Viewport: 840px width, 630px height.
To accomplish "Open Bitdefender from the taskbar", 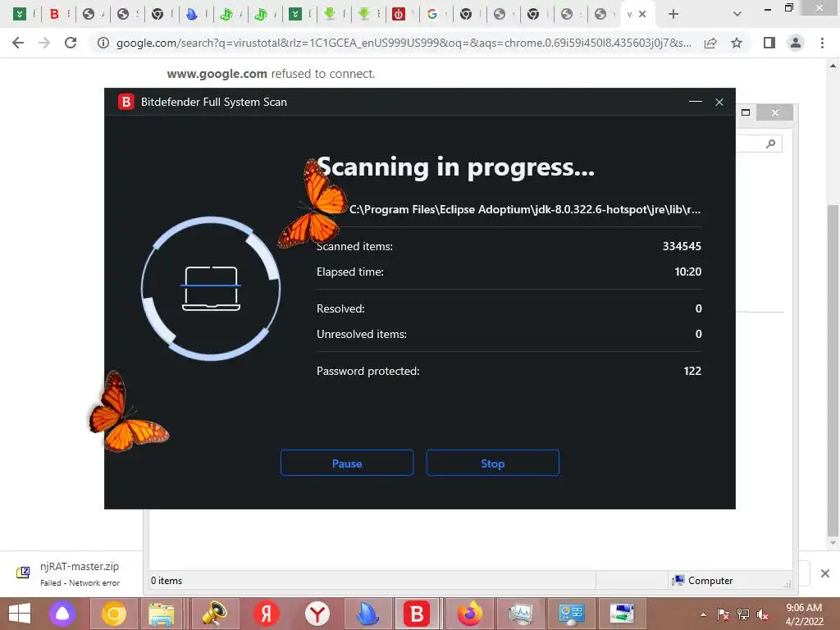I will coord(418,614).
